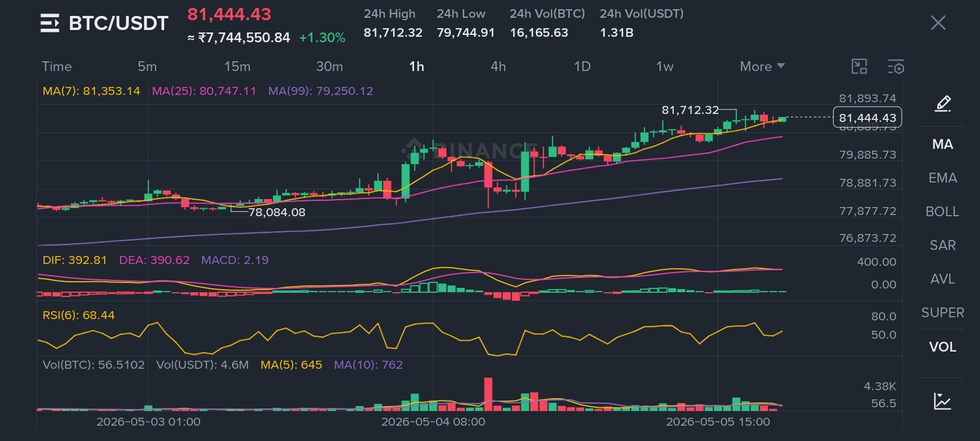Select the 15m interval

(x=237, y=66)
